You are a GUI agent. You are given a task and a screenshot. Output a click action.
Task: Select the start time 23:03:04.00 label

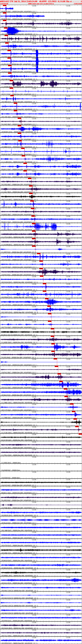(x=4, y=4)
